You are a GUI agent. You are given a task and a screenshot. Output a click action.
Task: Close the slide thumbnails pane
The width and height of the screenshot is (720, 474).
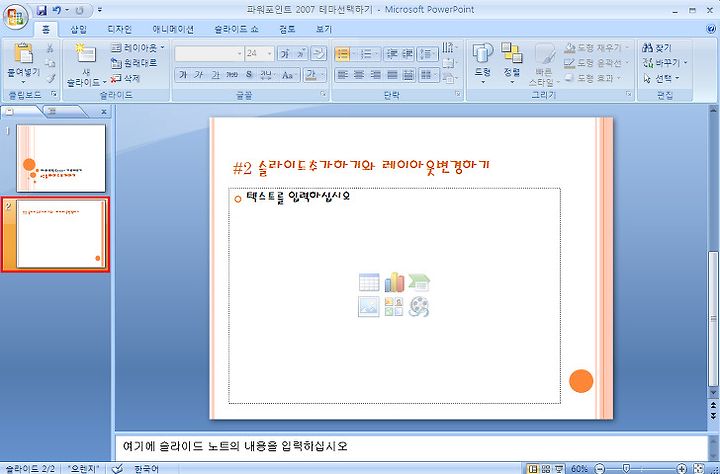click(x=104, y=111)
